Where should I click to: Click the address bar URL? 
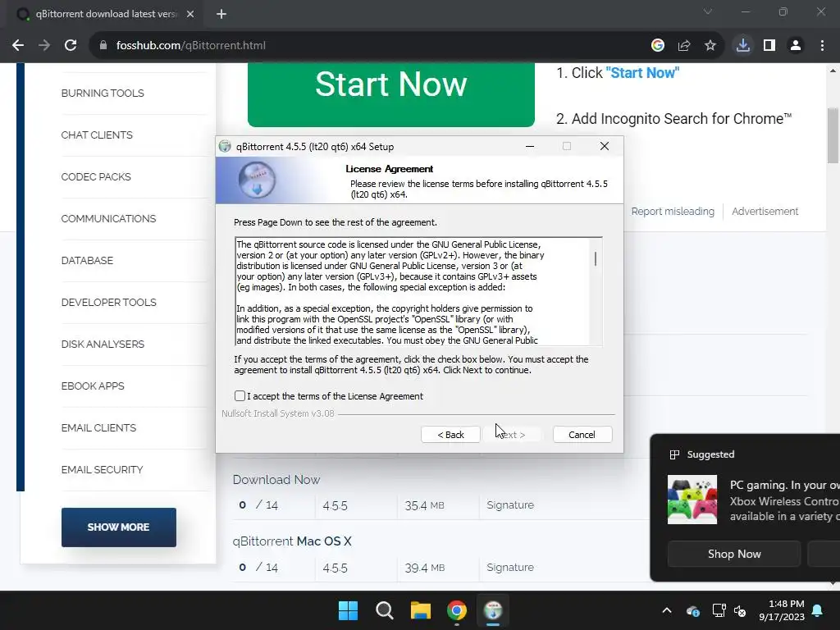[190, 46]
